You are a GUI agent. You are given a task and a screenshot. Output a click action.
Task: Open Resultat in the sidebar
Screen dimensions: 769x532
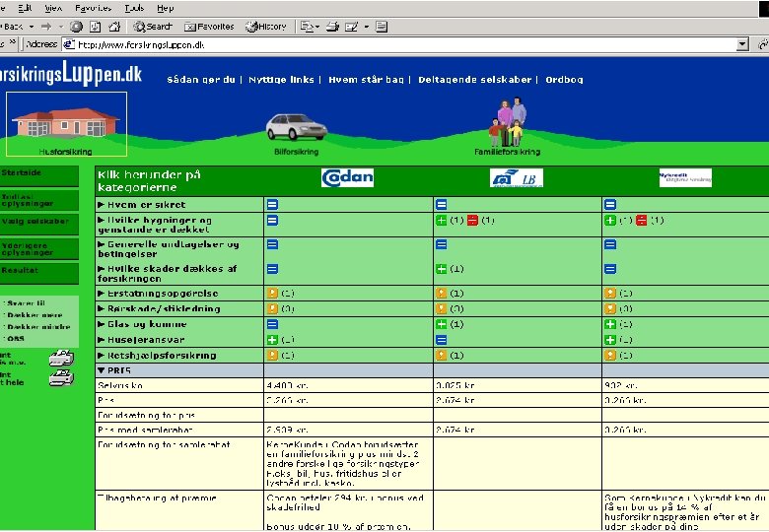(x=38, y=274)
